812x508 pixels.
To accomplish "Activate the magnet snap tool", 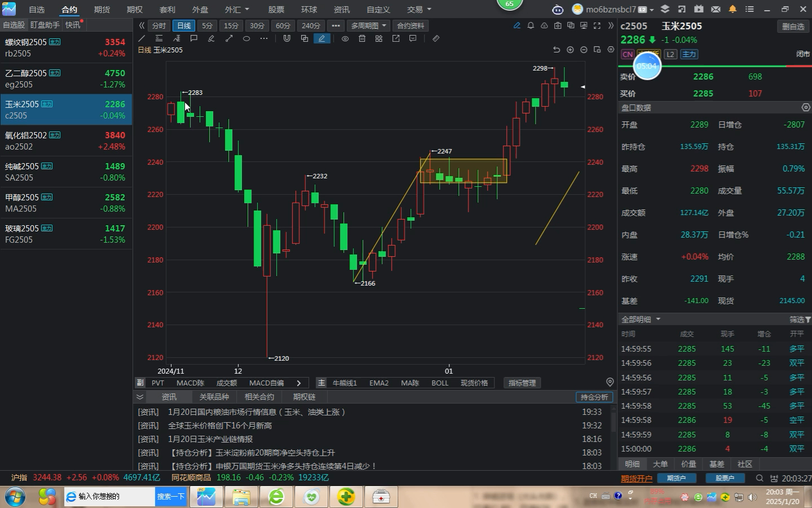I will pos(286,38).
